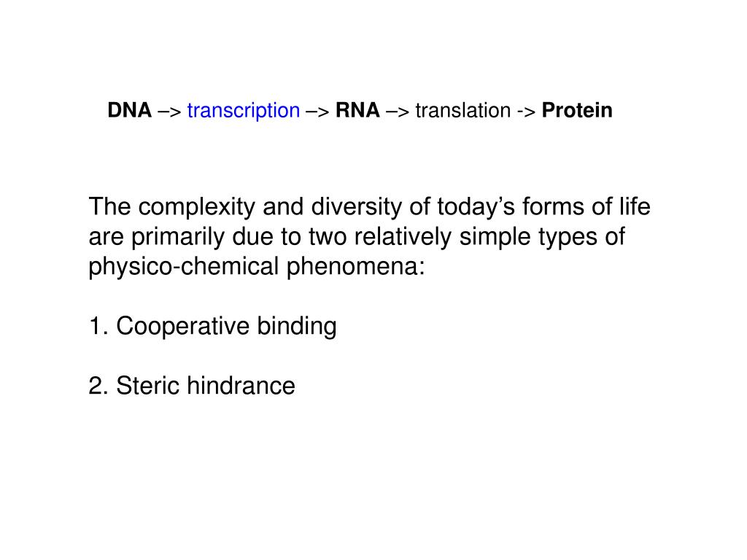Click the bold Protein word
The width and height of the screenshot is (747, 560).
(577, 110)
